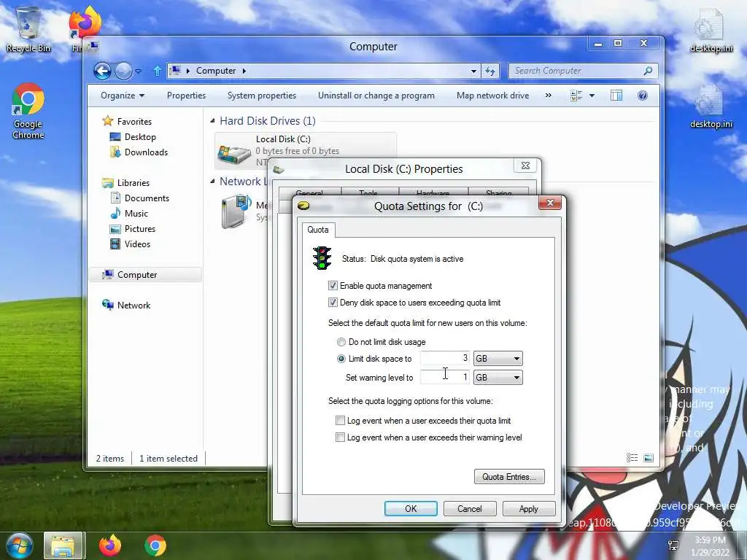Open view options dropdown arrow
This screenshot has height=560, width=747.
coord(592,96)
